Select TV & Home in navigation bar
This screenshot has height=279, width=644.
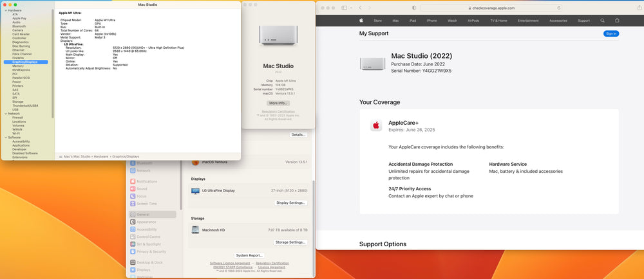498,21
